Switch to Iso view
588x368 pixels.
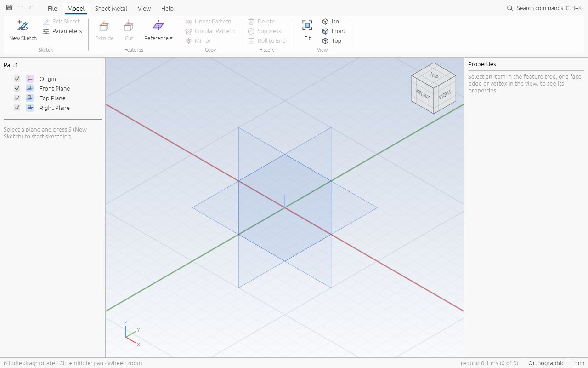tap(331, 22)
